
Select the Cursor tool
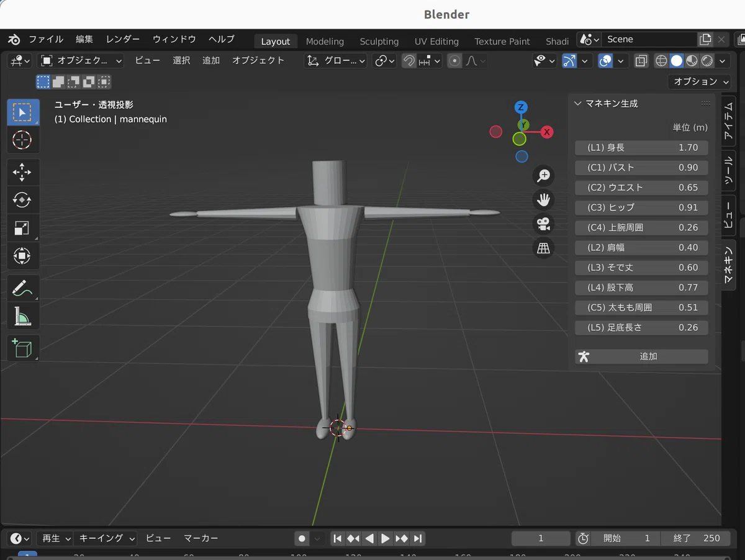23,140
